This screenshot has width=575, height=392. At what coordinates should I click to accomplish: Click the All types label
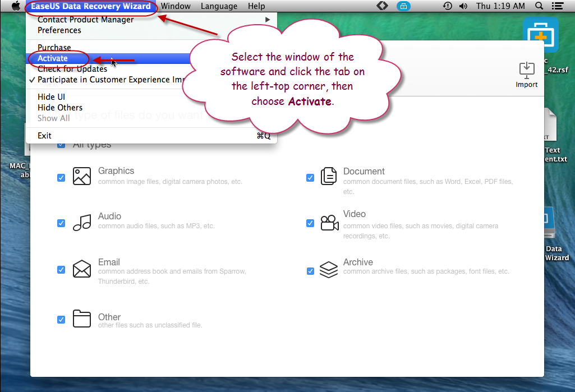[x=92, y=145]
